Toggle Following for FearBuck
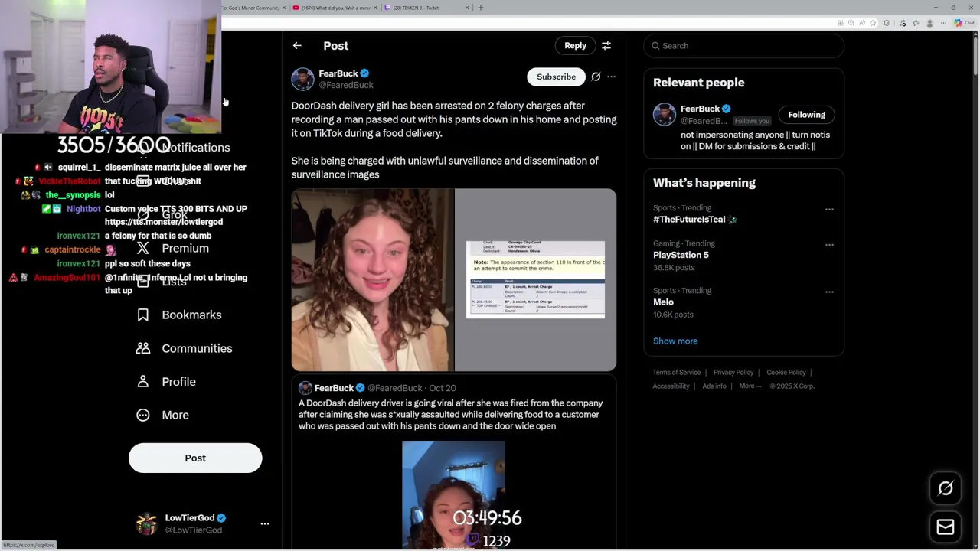Image resolution: width=980 pixels, height=551 pixels. (807, 115)
